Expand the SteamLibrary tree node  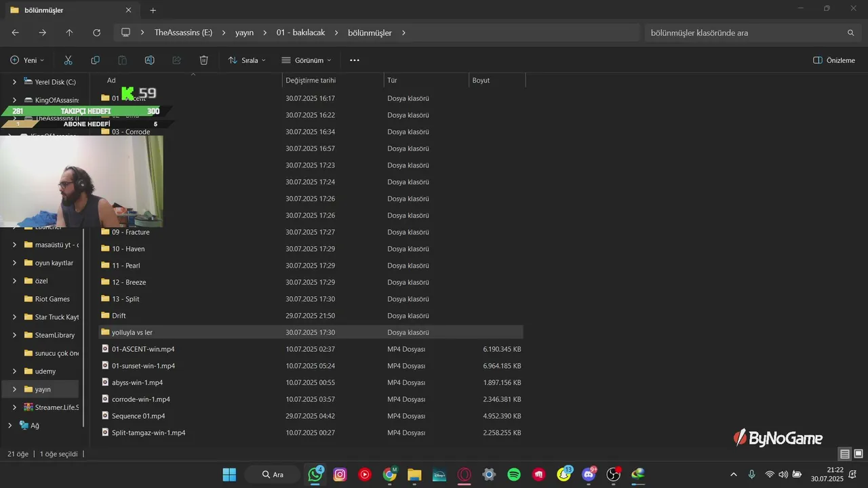14,335
